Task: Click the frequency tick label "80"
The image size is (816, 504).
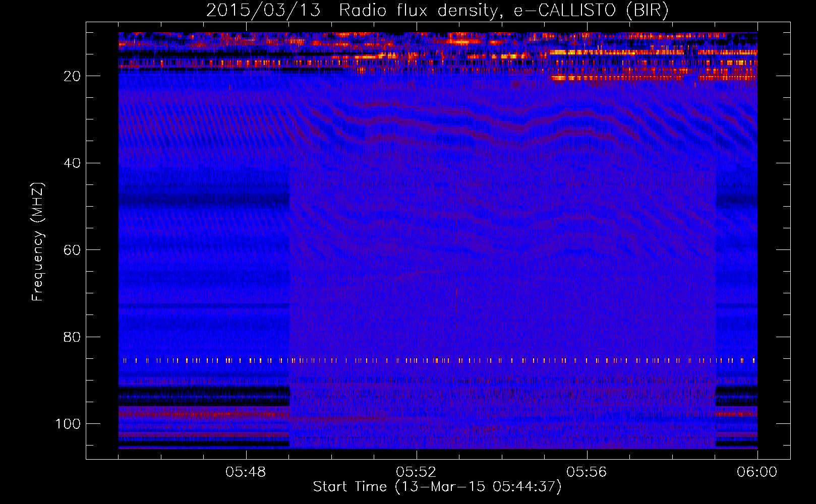Action: (72, 337)
